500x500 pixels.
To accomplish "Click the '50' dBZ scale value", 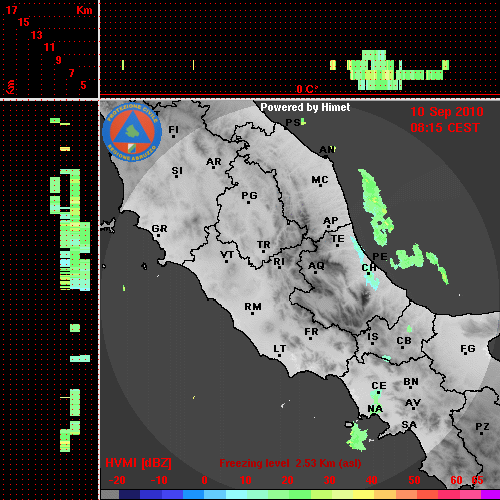I will (414, 480).
